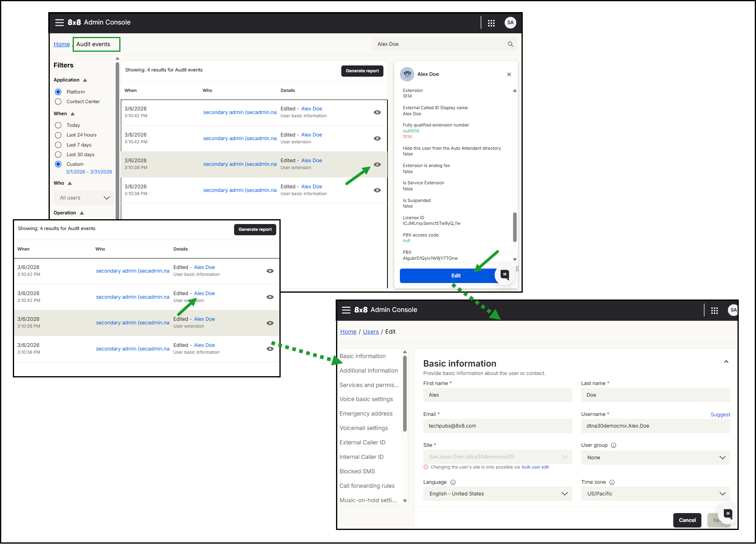View 3:10:38 PM User extension event in inset list
The image size is (756, 544).
(270, 323)
